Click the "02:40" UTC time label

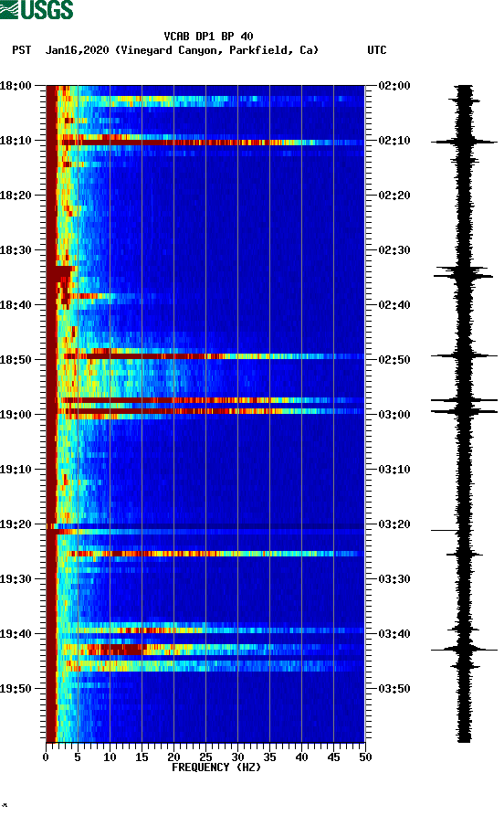394,305
